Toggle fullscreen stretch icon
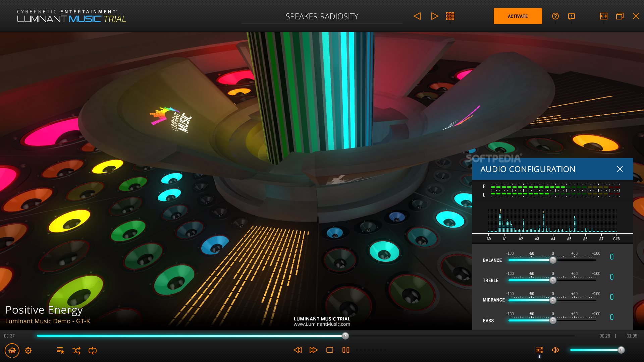Image resolution: width=644 pixels, height=362 pixels. point(604,16)
